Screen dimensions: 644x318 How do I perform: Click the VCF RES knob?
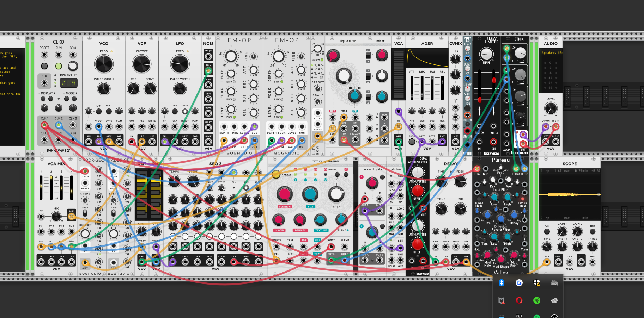[x=133, y=89]
